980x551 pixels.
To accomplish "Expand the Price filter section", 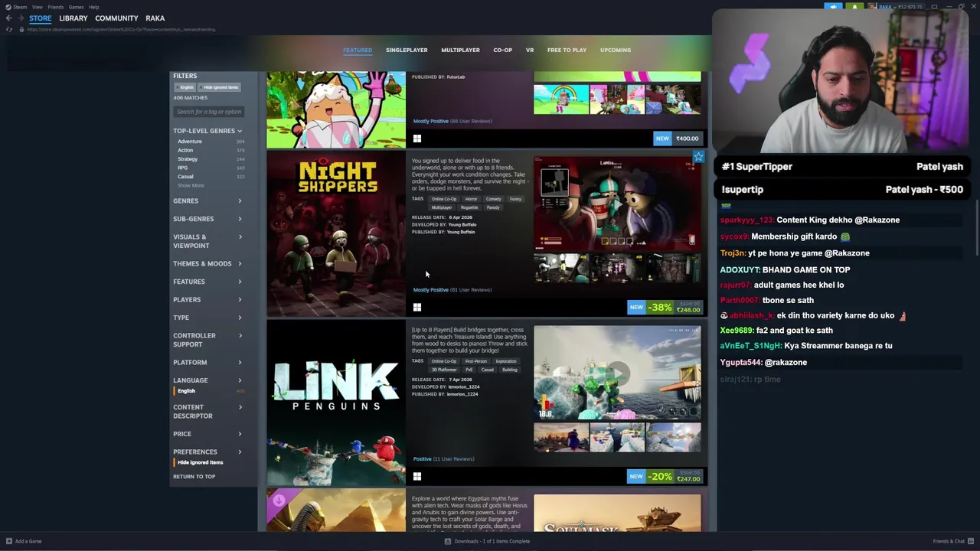I will point(207,434).
